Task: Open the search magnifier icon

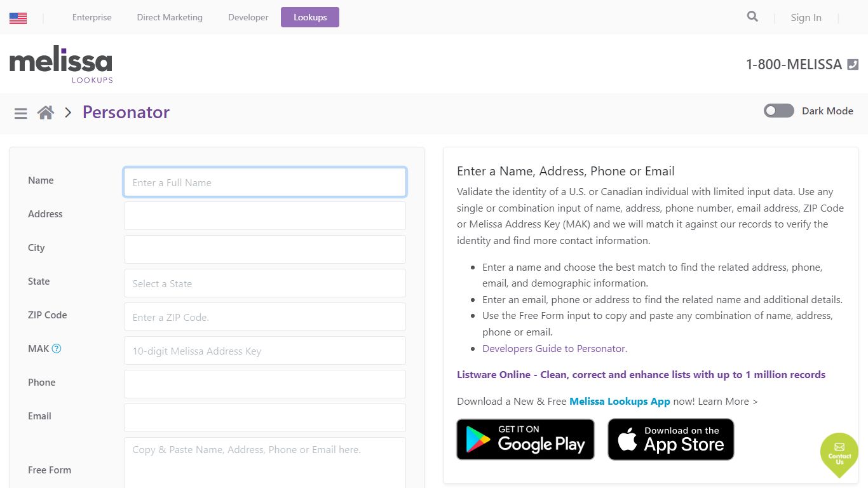Action: (752, 17)
